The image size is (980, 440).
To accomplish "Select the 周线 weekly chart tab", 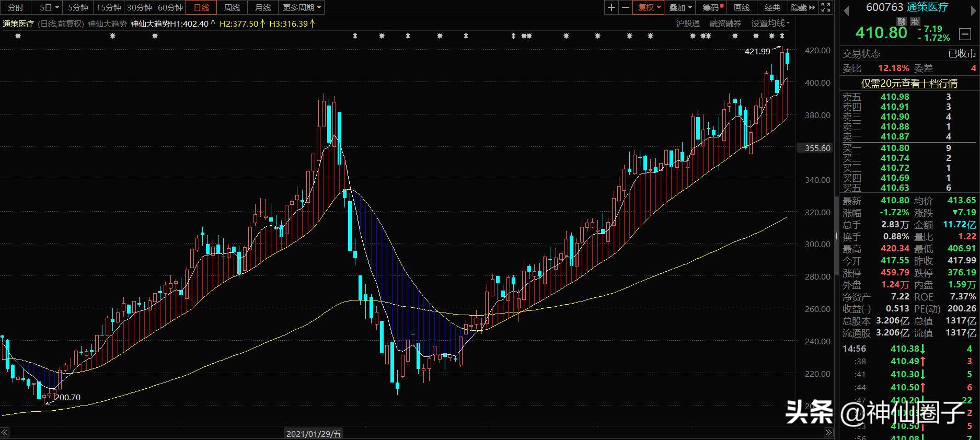I will point(232,7).
